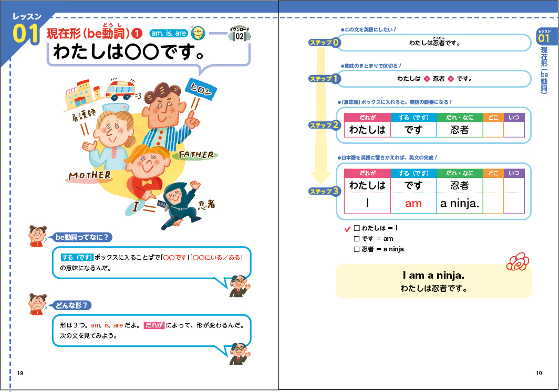Click the girl icon beside どんな形？

(x=38, y=304)
